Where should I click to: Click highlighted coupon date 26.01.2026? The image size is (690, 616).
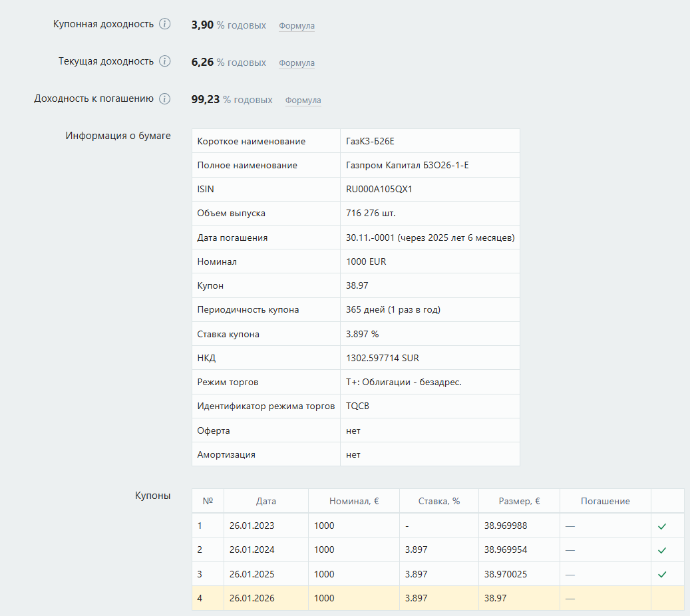[252, 599]
